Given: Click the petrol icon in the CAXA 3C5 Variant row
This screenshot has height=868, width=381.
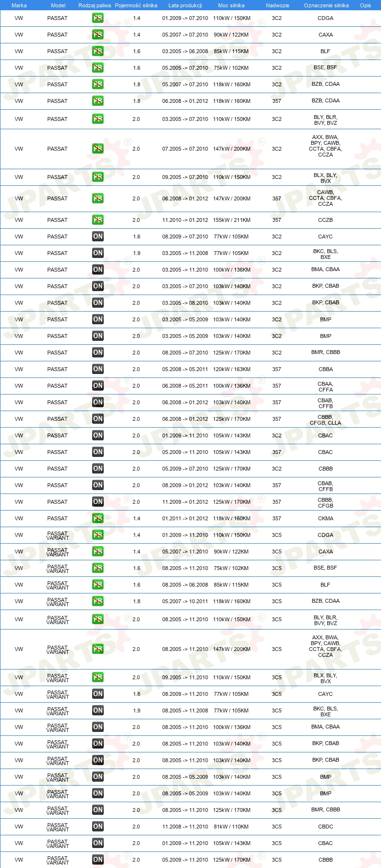Looking at the screenshot, I should (98, 552).
